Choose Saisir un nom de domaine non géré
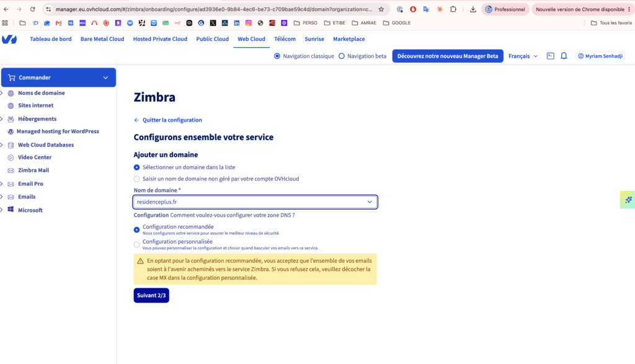 [x=136, y=179]
